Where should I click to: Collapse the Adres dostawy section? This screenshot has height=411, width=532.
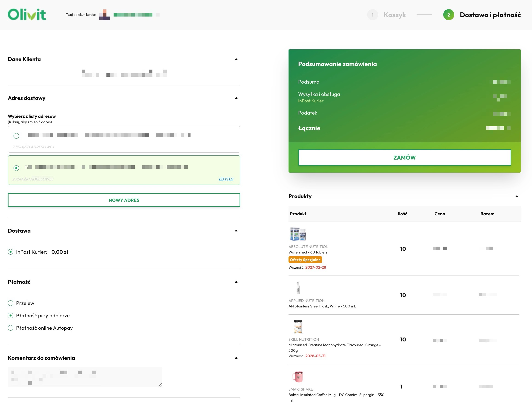(236, 98)
